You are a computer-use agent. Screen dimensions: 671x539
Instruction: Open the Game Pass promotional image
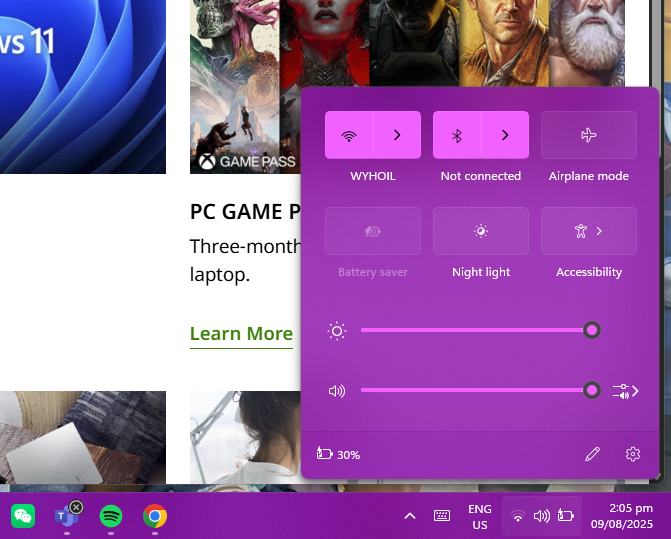(x=246, y=87)
